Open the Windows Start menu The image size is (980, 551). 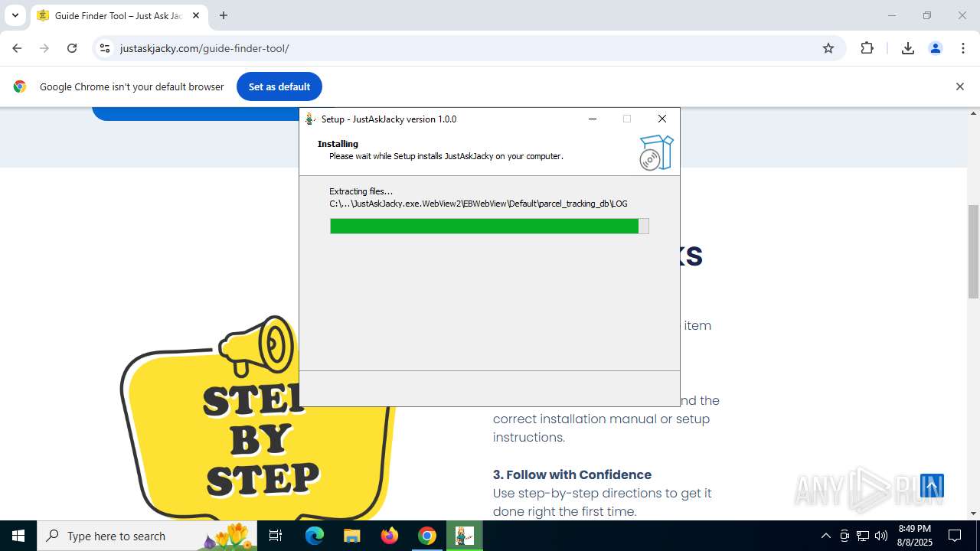[18, 536]
